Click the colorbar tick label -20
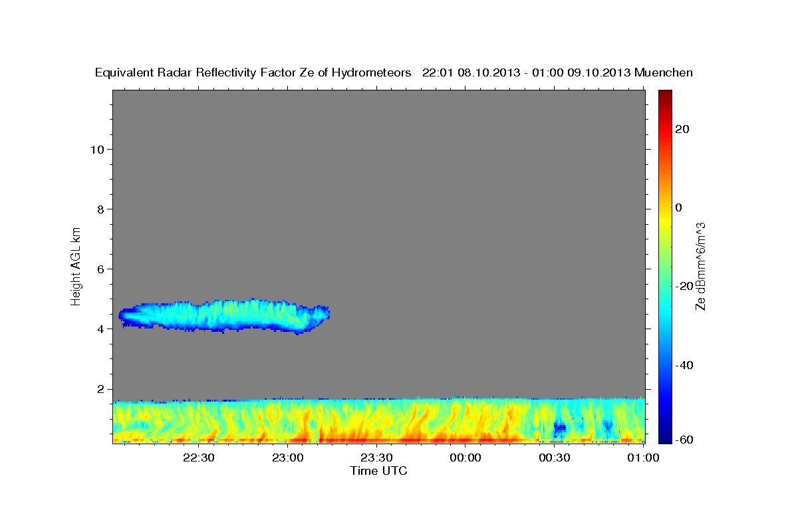798x532 pixels. click(x=684, y=286)
